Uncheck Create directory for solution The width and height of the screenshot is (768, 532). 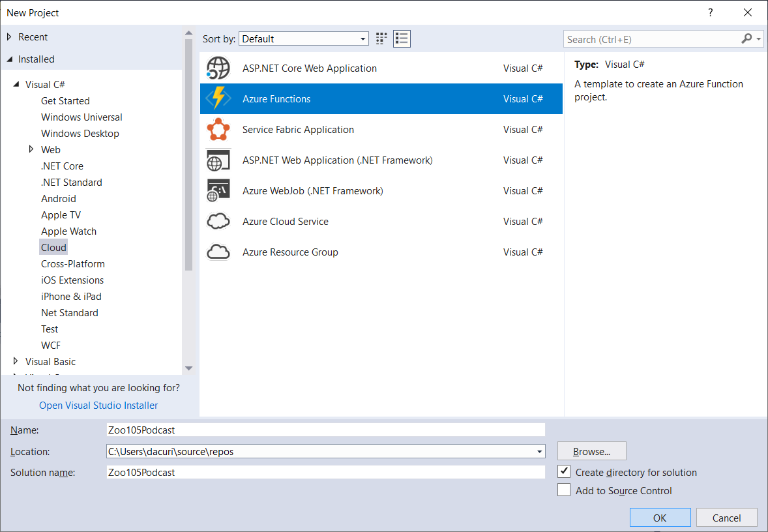[563, 471]
